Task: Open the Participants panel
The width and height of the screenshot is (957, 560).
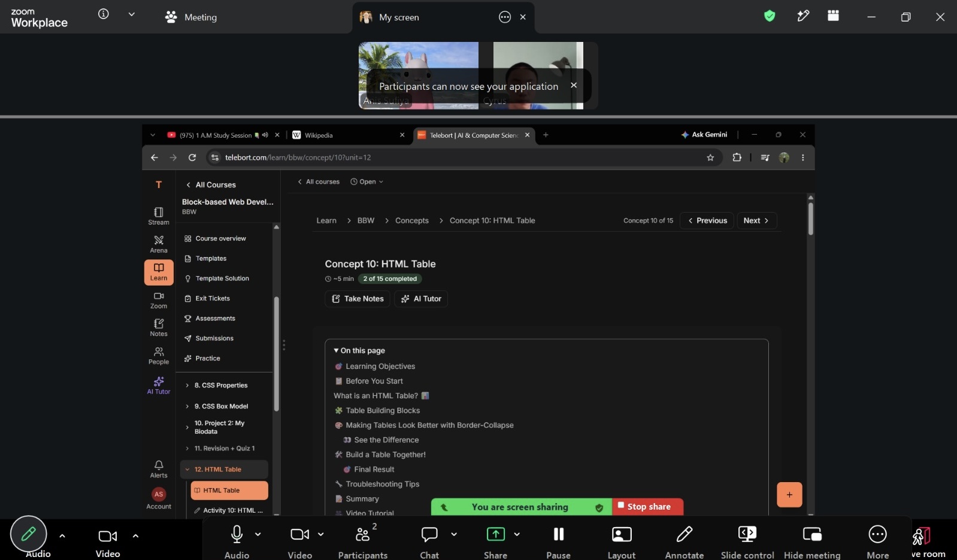Action: [363, 541]
